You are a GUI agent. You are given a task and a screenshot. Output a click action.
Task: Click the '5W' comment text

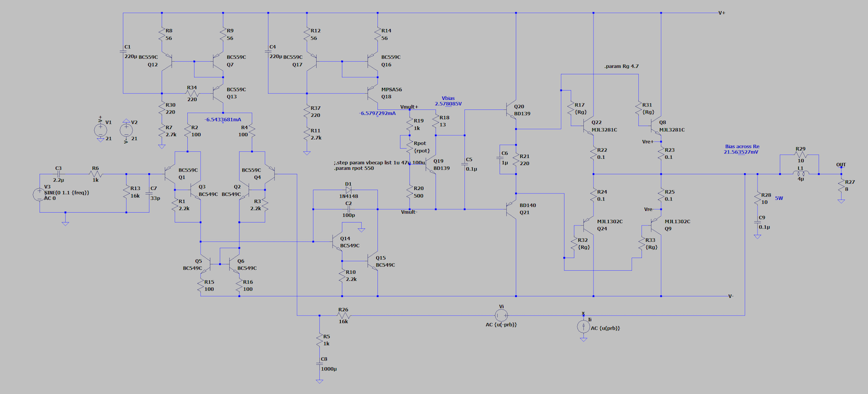point(780,198)
